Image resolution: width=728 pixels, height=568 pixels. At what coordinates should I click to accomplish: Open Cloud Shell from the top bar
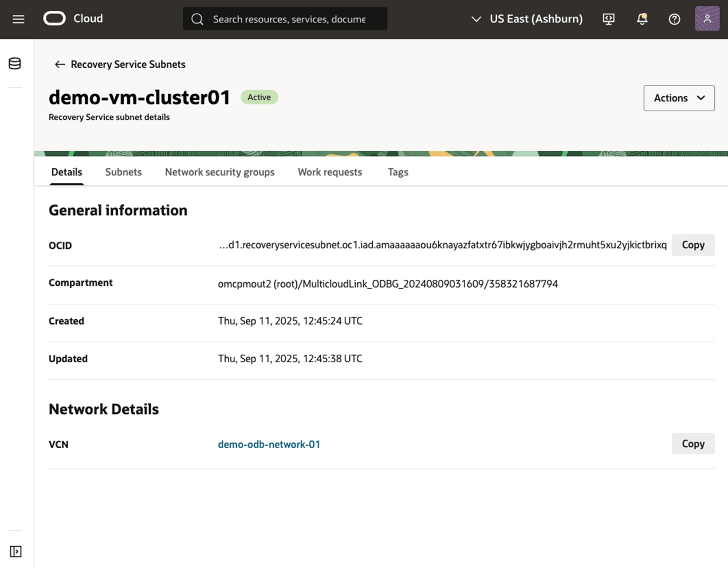pyautogui.click(x=608, y=18)
